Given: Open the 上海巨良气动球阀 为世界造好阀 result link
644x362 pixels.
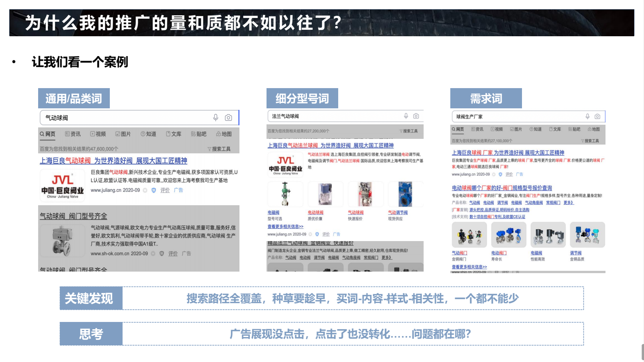Looking at the screenshot, I should point(113,161).
